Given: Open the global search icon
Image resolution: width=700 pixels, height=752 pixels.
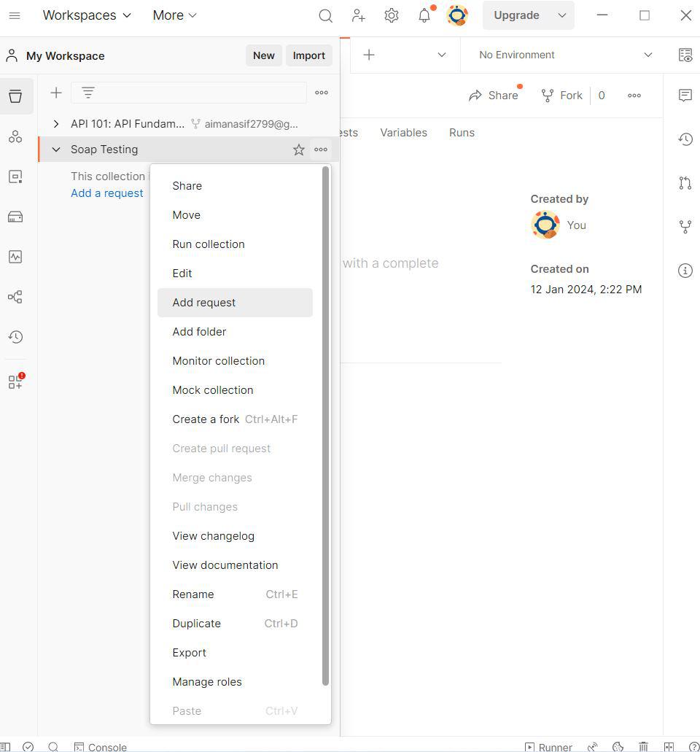Looking at the screenshot, I should [325, 16].
